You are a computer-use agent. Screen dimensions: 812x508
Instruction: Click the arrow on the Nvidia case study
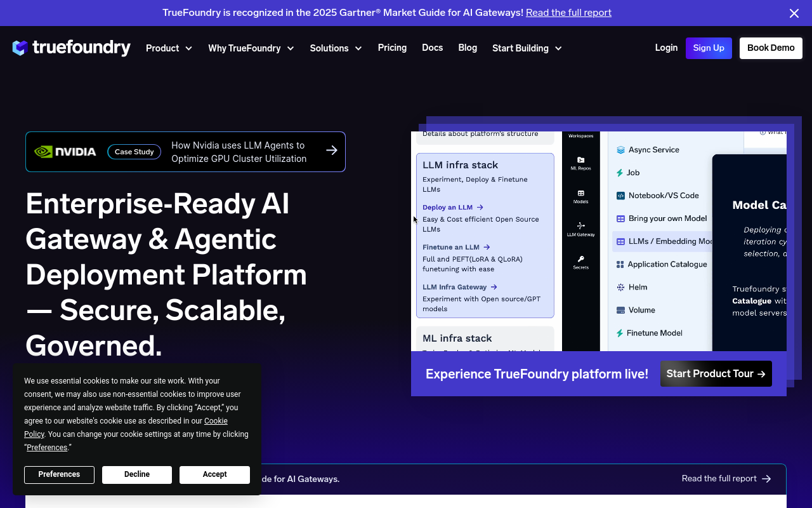(x=331, y=150)
